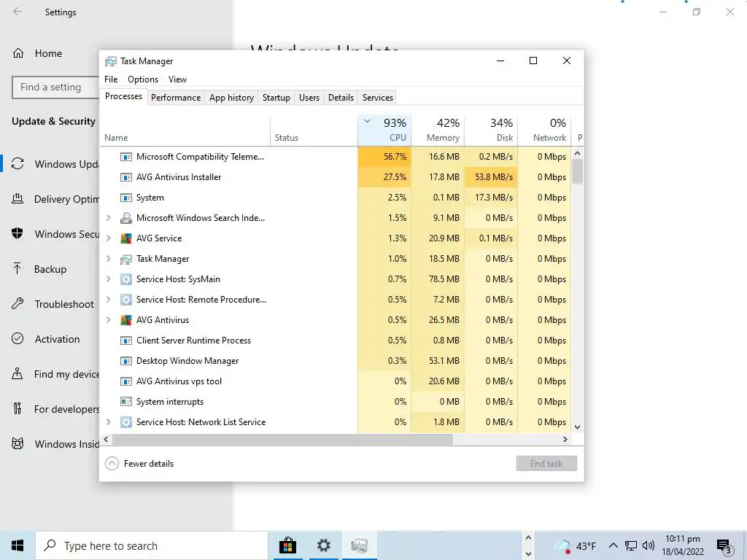Open the View menu
The height and width of the screenshot is (560, 747).
coord(177,79)
